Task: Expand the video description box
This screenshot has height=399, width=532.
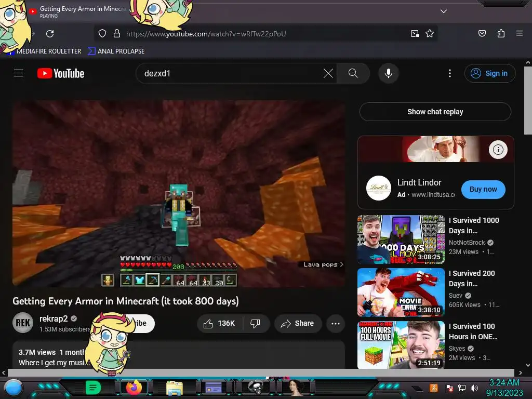Action: pyautogui.click(x=179, y=355)
